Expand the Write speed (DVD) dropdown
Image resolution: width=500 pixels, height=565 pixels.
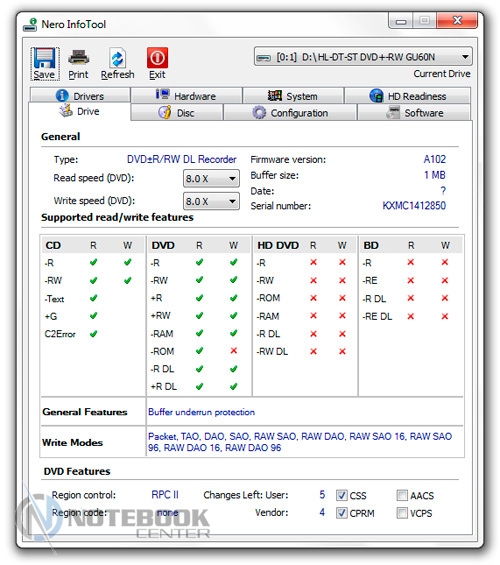pos(211,201)
